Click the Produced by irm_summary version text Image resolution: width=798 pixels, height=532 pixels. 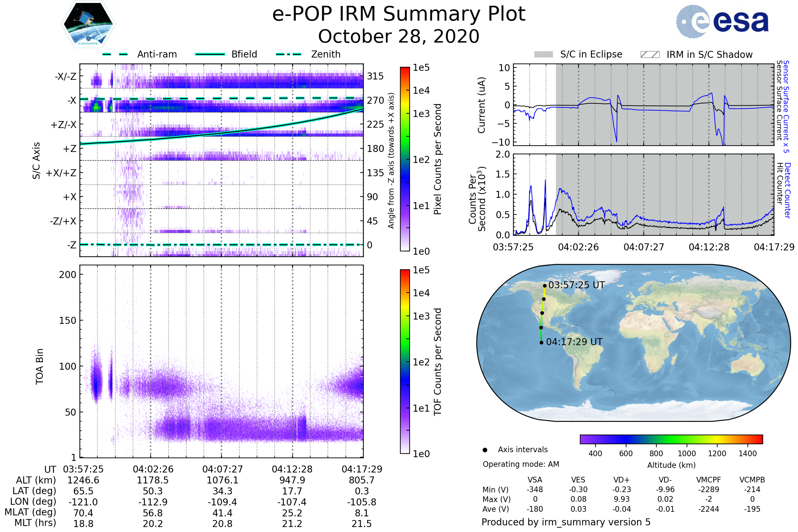tap(566, 522)
